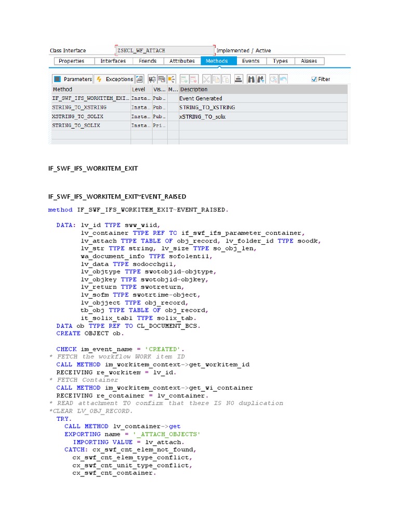Click the CHECK im_event_name = 'CREATED' line
399x532 pixels.
pyautogui.click(x=120, y=349)
